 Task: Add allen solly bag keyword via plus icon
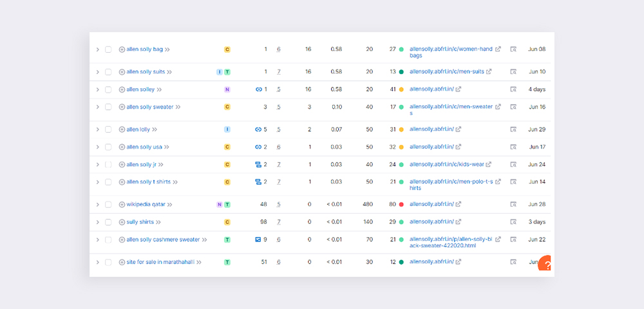tap(122, 49)
